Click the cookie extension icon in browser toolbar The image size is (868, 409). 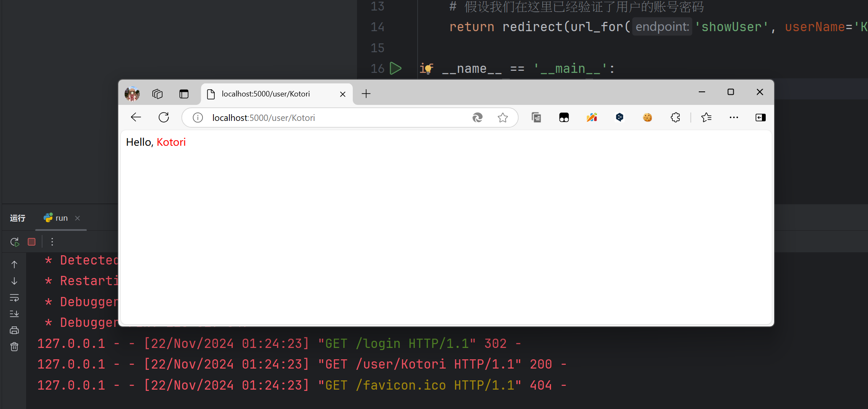(647, 117)
